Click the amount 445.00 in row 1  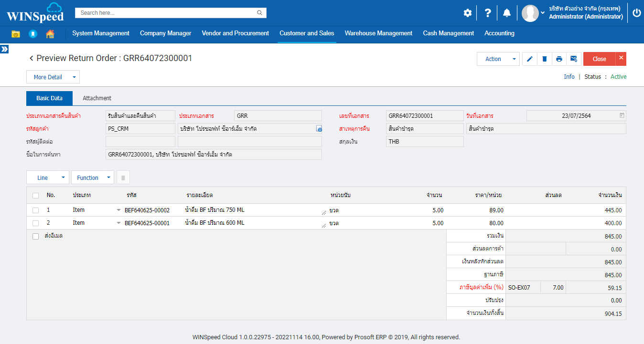tap(612, 210)
